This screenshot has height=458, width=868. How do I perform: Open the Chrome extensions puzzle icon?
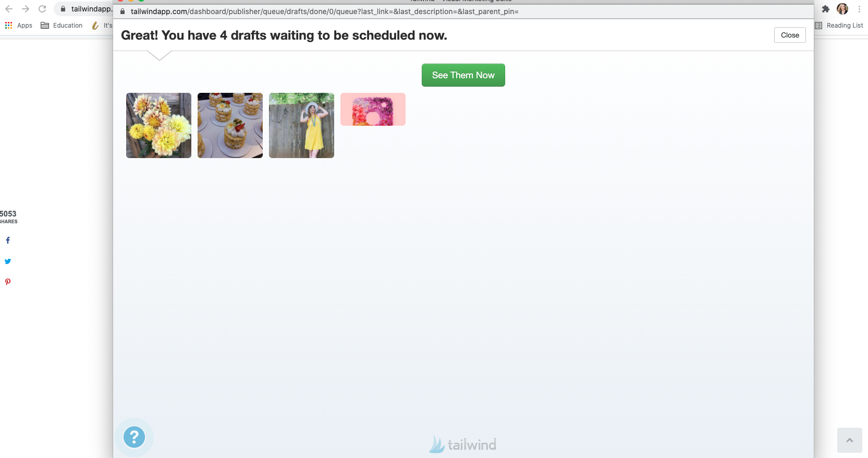[x=826, y=9]
